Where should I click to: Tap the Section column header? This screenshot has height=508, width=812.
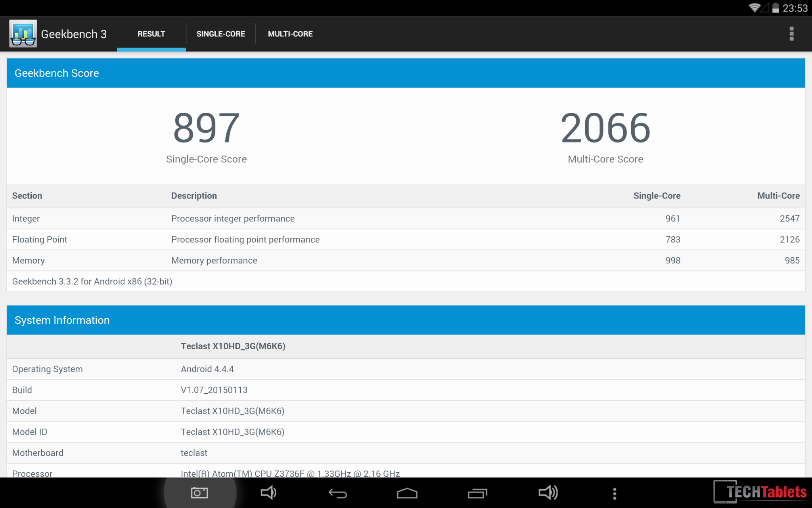[x=27, y=196]
